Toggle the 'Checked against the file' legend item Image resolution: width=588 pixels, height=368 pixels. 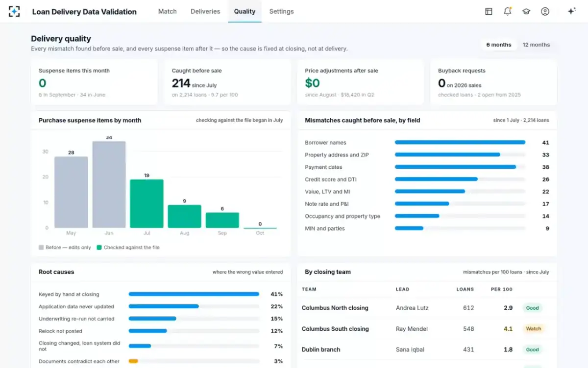(x=128, y=247)
